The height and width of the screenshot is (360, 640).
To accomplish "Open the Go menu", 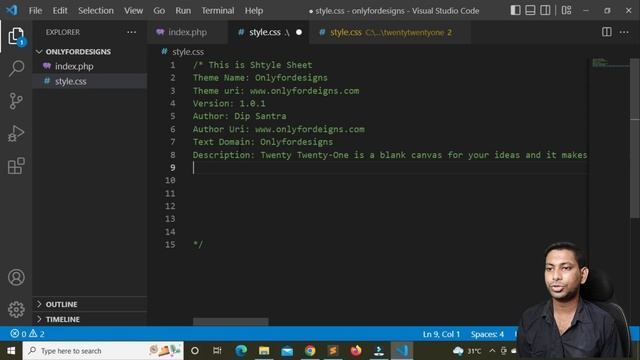I will click(x=159, y=11).
